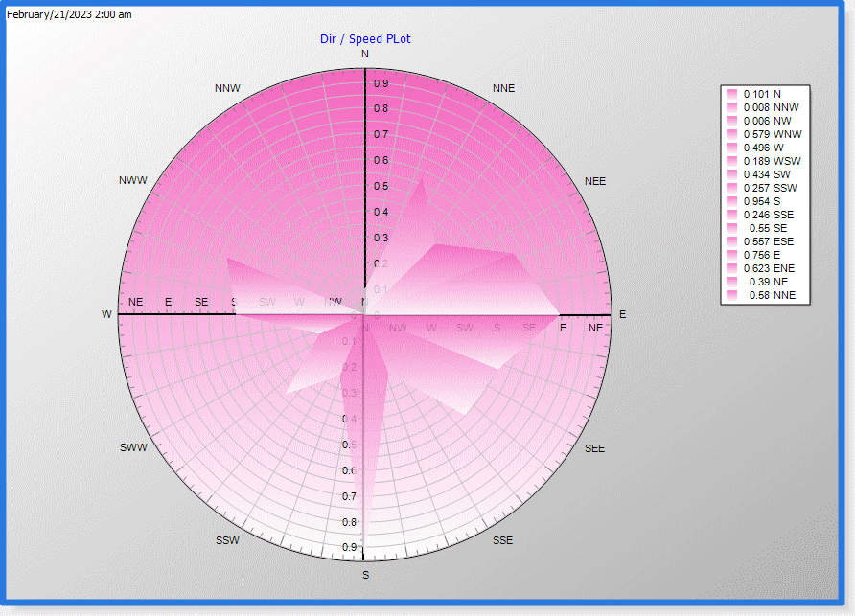The height and width of the screenshot is (616, 855).
Task: Click the 0.9 mark on north axis
Action: point(381,83)
